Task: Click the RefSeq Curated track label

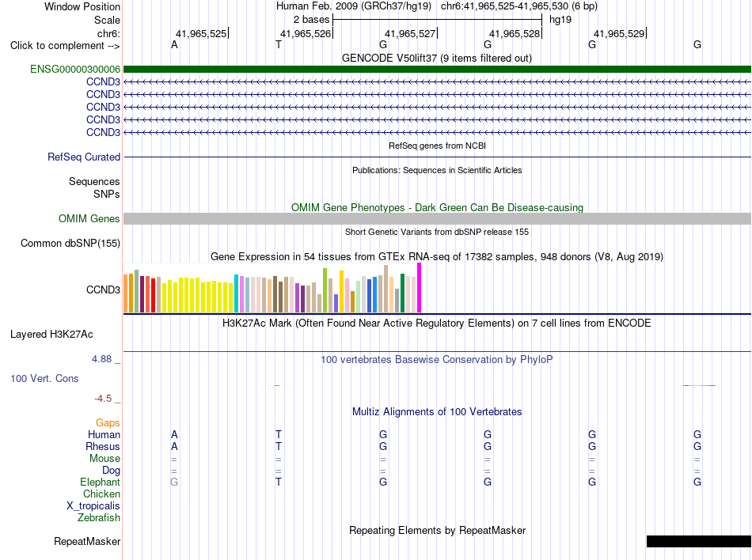Action: click(84, 157)
